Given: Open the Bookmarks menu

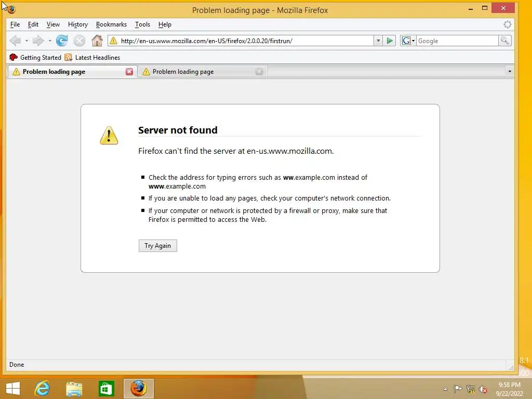Looking at the screenshot, I should 111,24.
